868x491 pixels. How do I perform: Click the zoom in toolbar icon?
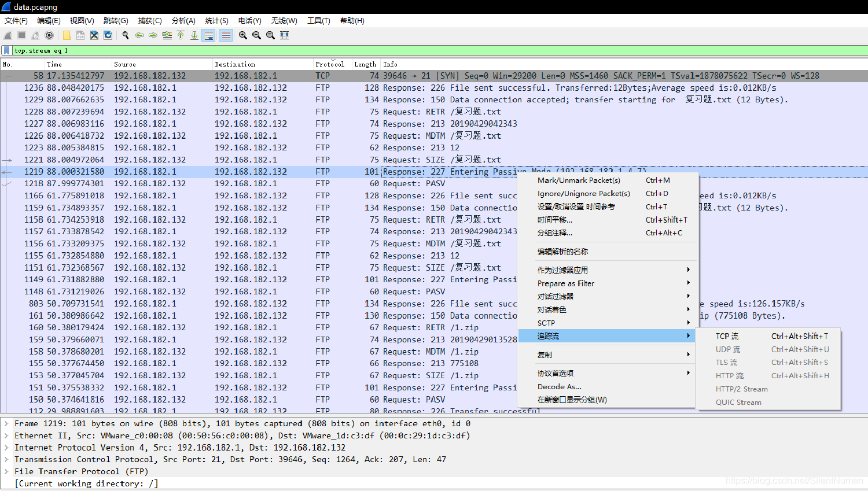click(x=243, y=35)
